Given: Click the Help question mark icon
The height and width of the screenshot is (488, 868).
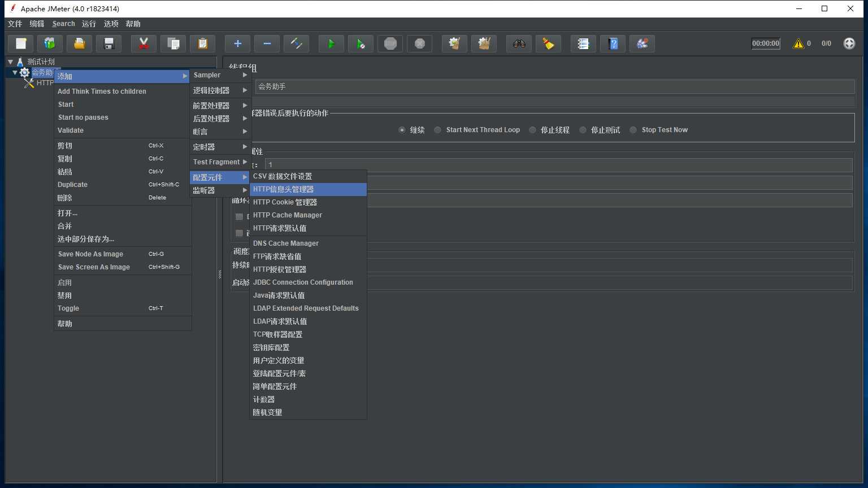Looking at the screenshot, I should [613, 43].
